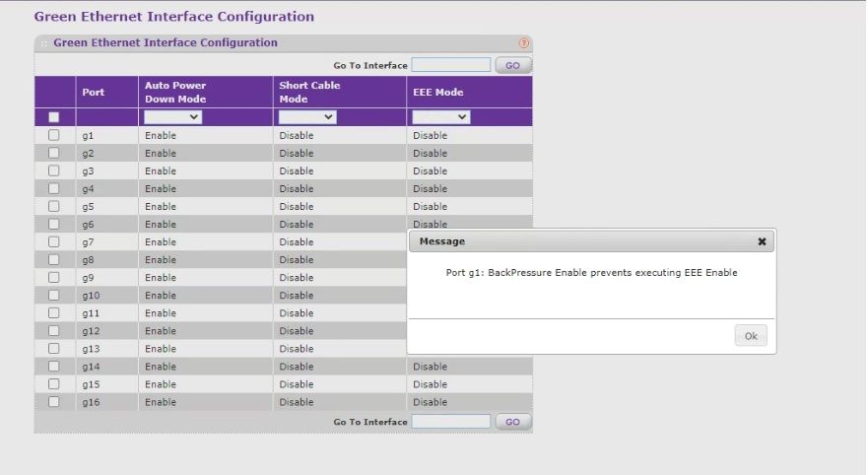This screenshot has height=475, width=868.
Task: Click g16 EEE Mode Disable value
Action: tap(431, 401)
